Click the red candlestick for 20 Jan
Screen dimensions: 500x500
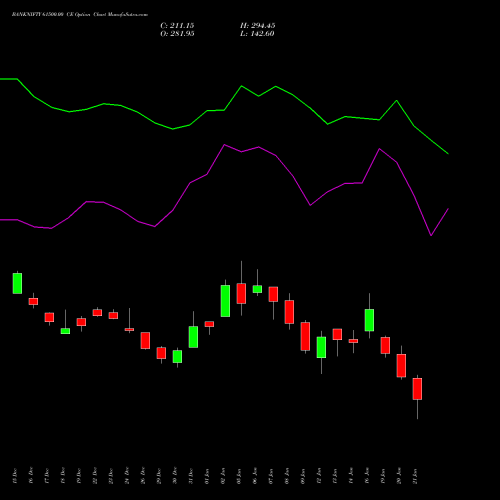point(401,365)
